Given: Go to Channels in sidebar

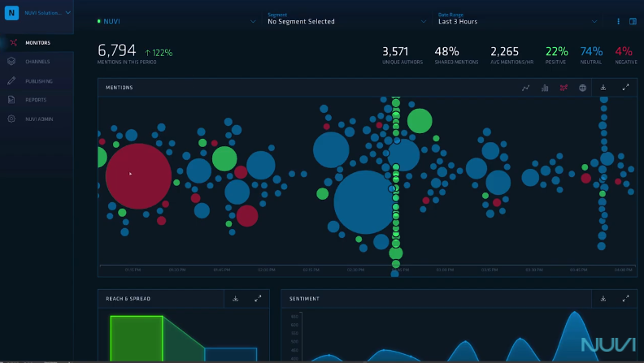Looking at the screenshot, I should tap(37, 62).
